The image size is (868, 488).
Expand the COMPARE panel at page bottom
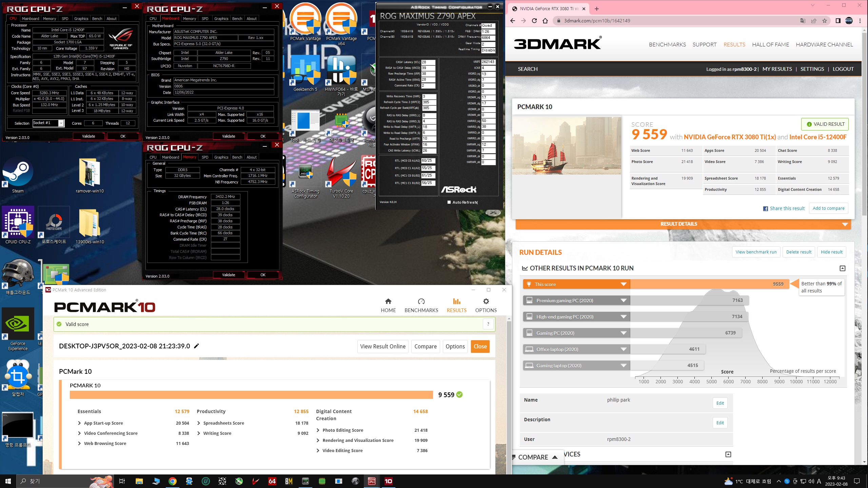[537, 457]
